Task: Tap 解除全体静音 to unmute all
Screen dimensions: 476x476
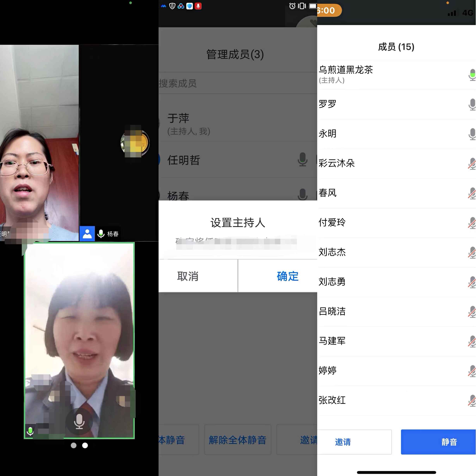Action: point(237,440)
